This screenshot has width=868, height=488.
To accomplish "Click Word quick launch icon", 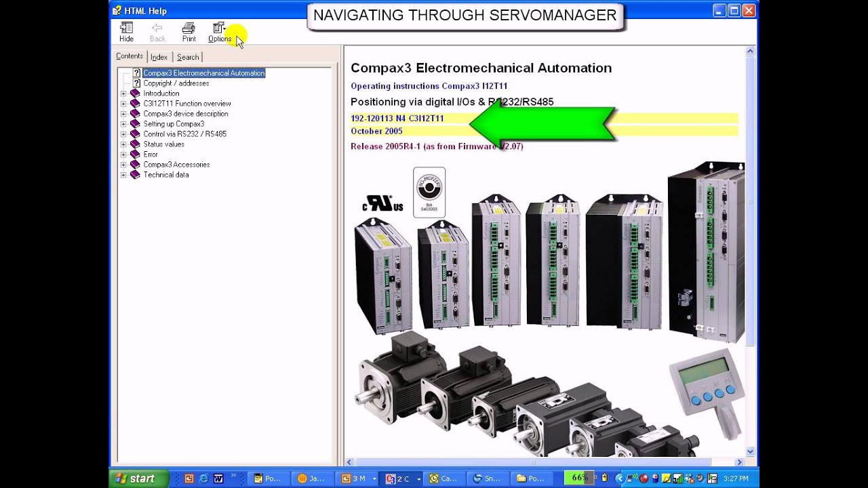I will [x=218, y=479].
